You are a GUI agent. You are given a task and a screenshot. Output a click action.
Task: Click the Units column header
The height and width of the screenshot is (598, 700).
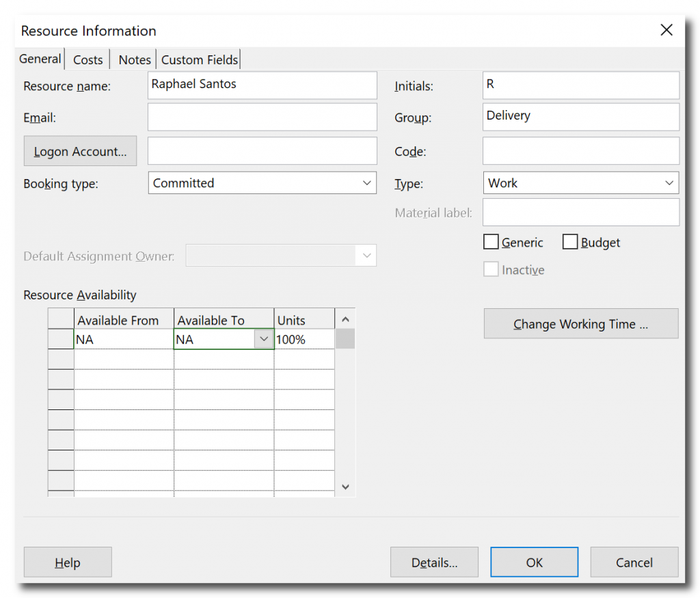[304, 320]
